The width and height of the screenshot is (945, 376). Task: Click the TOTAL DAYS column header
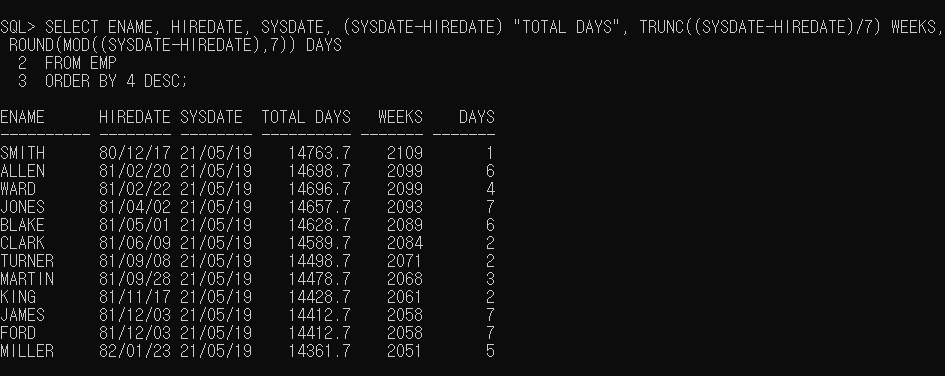pos(306,117)
